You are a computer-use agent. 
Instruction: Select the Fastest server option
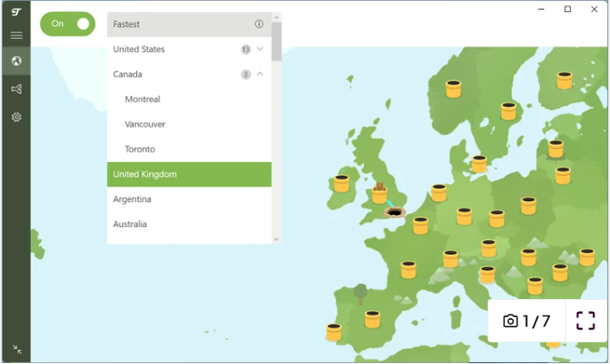[189, 24]
